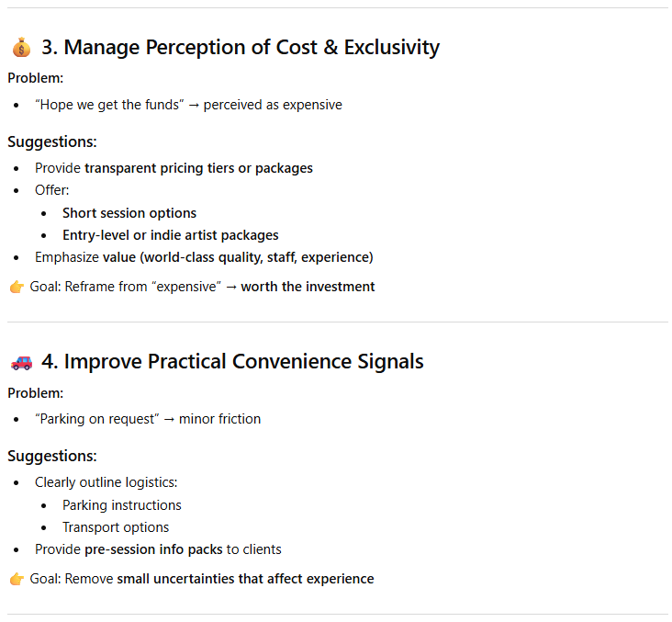This screenshot has height=622, width=672.
Task: Click the money bag emoji beside heading 3
Action: [21, 48]
